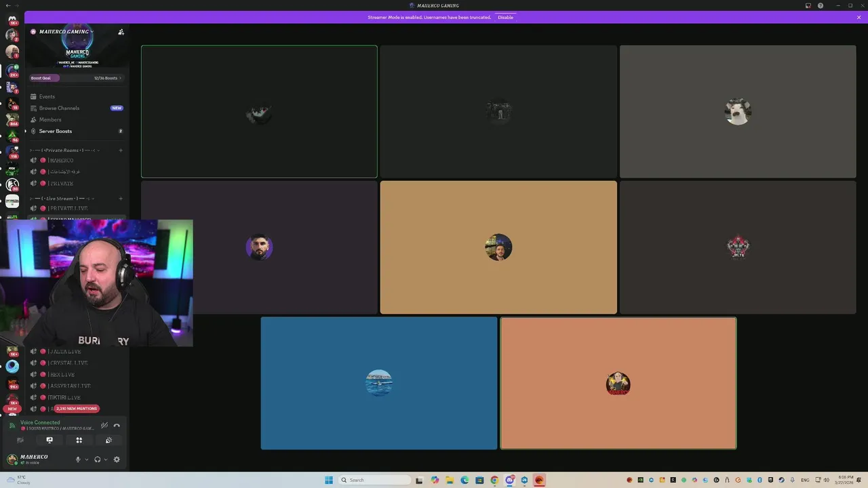Image resolution: width=868 pixels, height=488 pixels.
Task: Select the white dog avatar participant tile
Action: click(737, 112)
